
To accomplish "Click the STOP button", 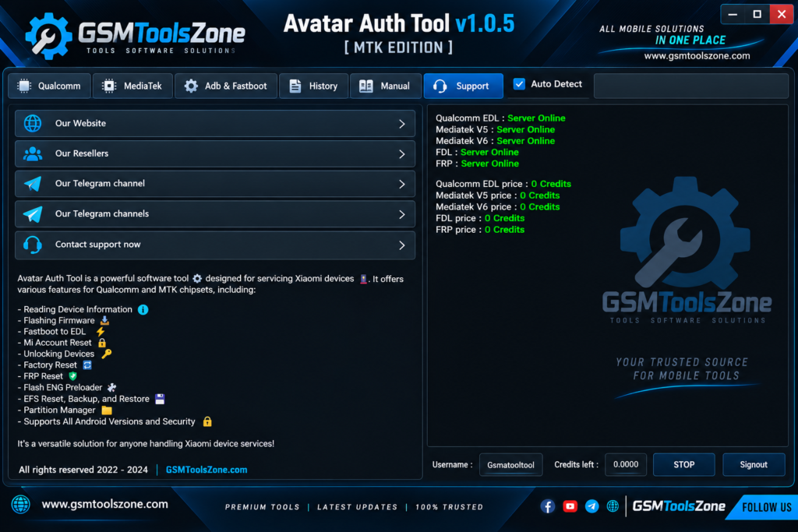I will click(684, 464).
